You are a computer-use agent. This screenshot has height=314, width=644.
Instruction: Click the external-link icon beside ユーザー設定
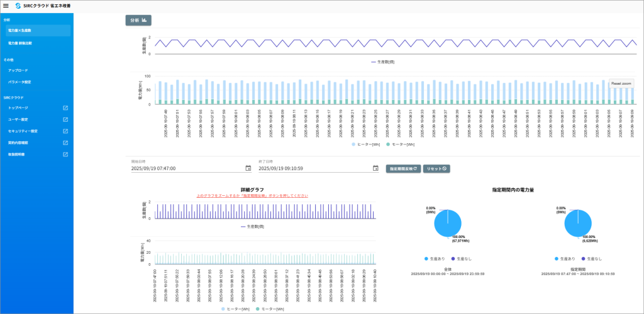[65, 119]
